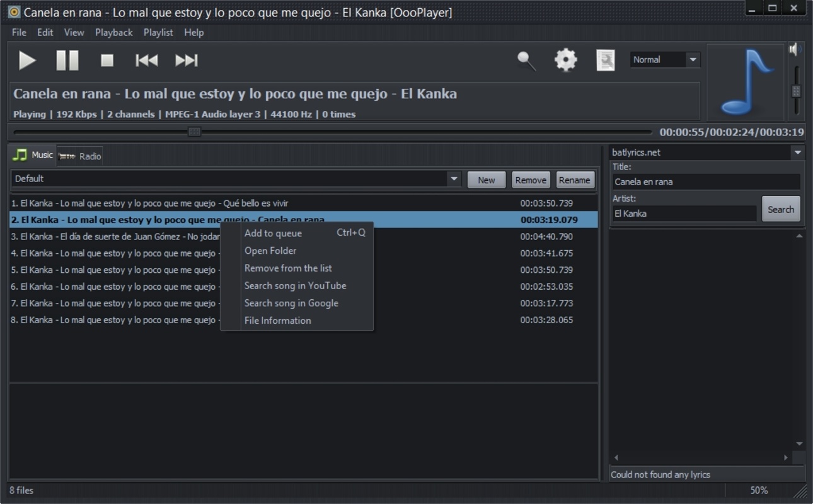813x504 pixels.
Task: Switch to the Radio tab
Action: point(80,156)
